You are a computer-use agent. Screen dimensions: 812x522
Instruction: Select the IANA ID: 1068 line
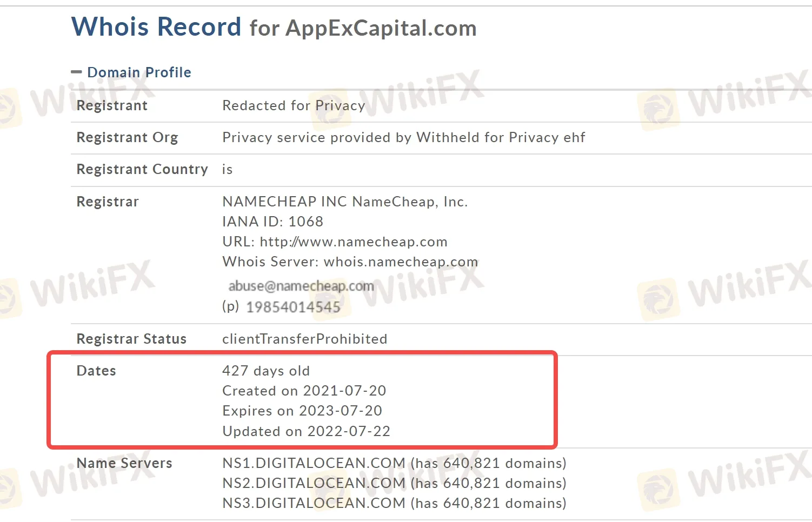[272, 222]
